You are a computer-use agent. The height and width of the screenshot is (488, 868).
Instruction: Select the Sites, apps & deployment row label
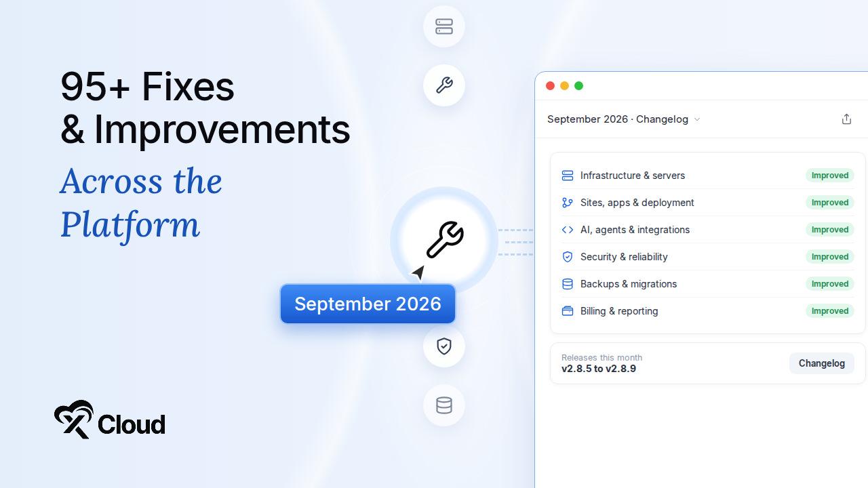click(637, 203)
